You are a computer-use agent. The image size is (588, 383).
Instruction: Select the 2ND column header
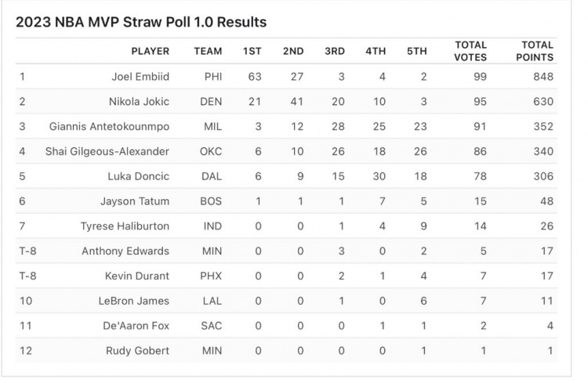pyautogui.click(x=293, y=52)
